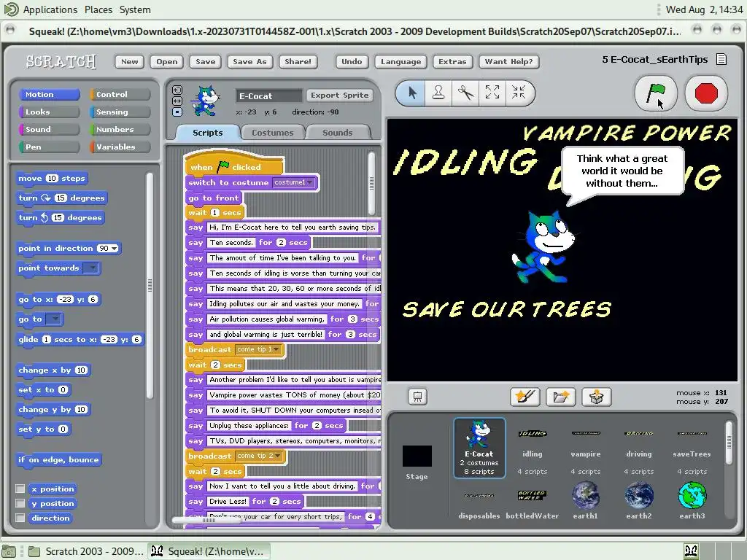Click the red stop sign button
Image resolution: width=747 pixels, height=560 pixels.
[x=706, y=93]
